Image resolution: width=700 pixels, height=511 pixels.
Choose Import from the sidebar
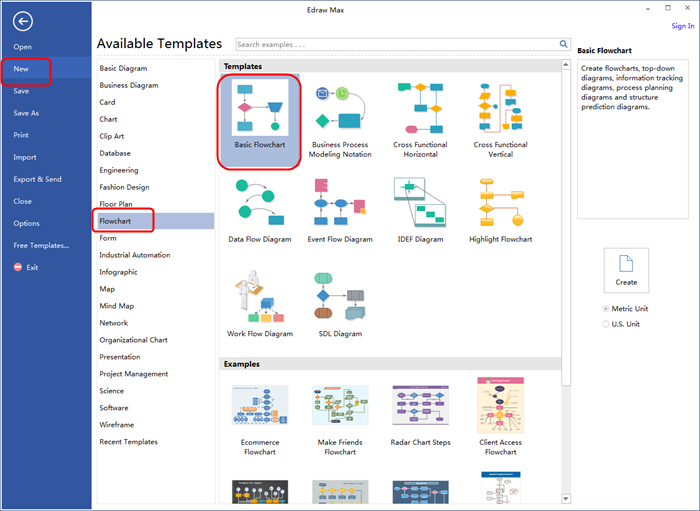click(x=25, y=157)
